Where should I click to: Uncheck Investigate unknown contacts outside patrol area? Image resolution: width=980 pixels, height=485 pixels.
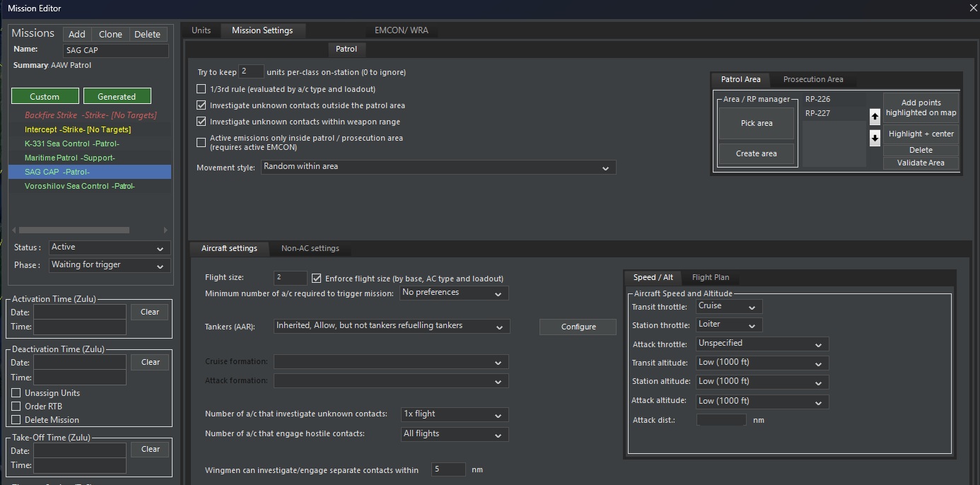tap(202, 105)
